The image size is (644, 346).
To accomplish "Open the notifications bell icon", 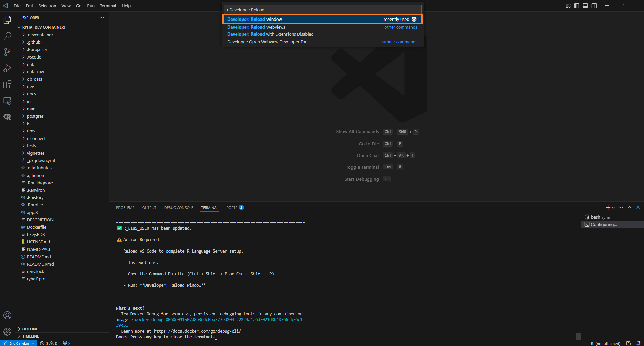I will (638, 343).
